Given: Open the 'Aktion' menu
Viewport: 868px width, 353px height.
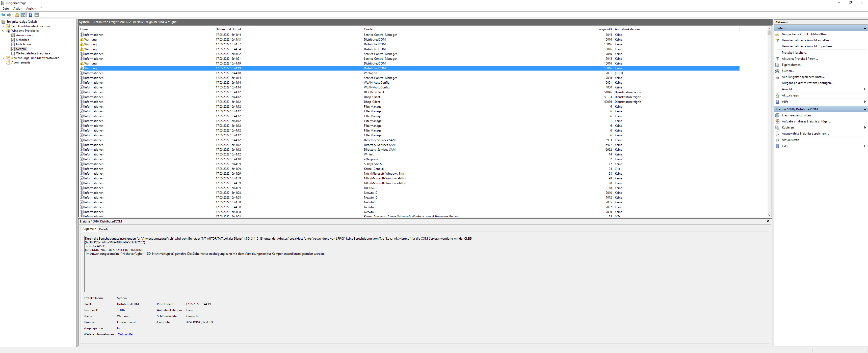Looking at the screenshot, I should [18, 8].
